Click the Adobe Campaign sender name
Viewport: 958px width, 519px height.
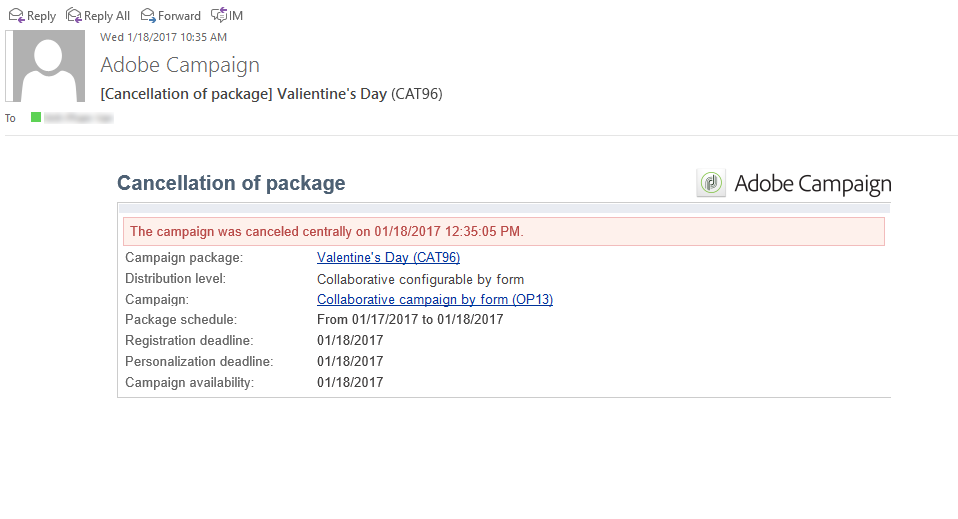(x=180, y=65)
